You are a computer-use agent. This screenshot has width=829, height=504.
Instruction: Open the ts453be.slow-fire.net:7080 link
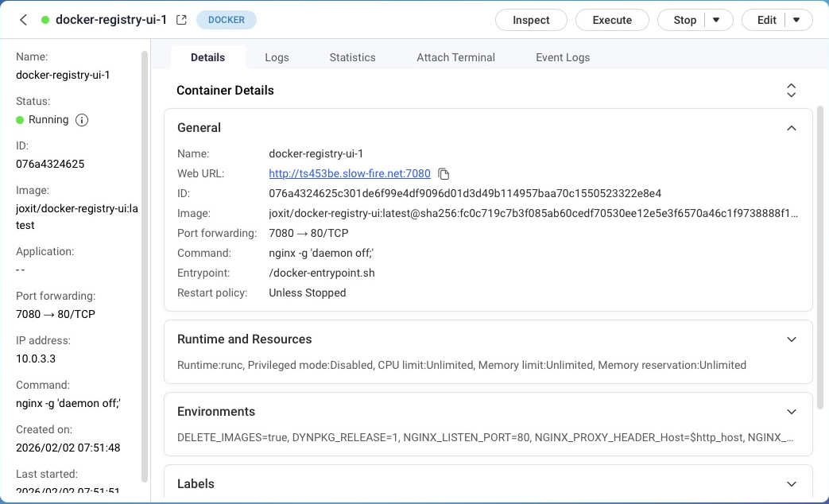tap(350, 173)
